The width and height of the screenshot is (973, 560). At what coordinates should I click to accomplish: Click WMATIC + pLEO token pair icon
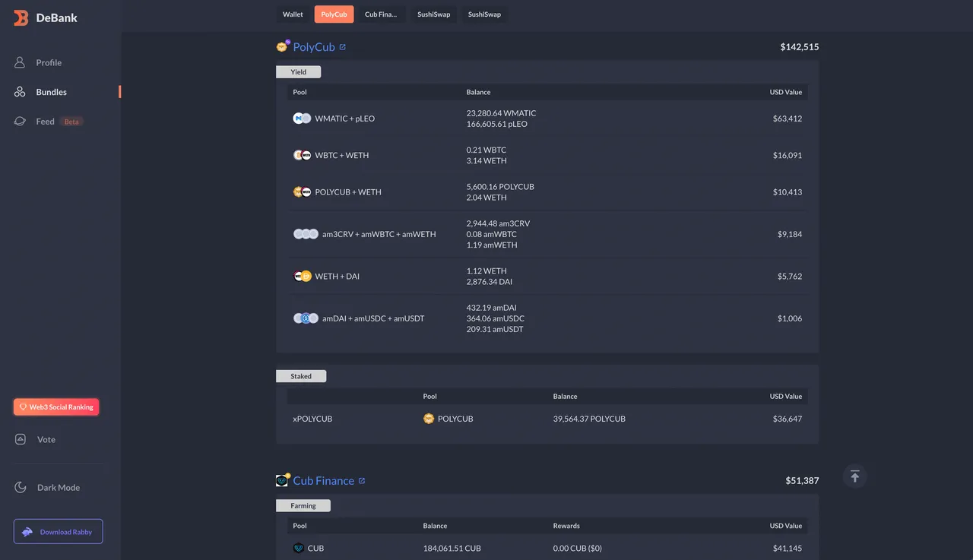(302, 119)
